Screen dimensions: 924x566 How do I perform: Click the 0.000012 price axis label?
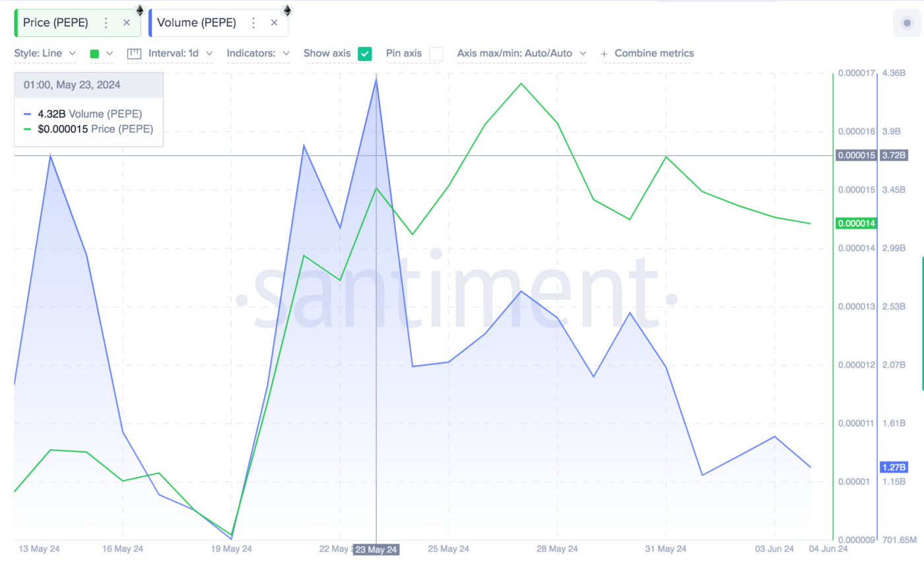point(856,365)
